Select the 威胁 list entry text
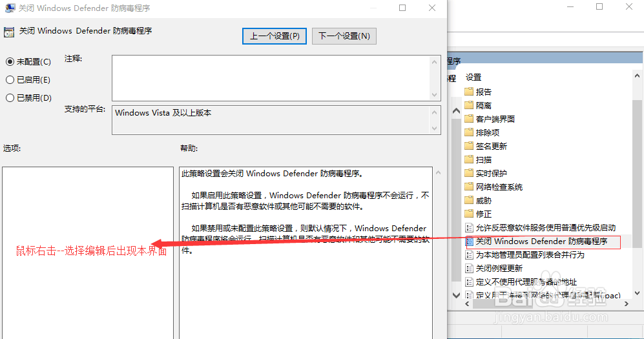 click(483, 200)
